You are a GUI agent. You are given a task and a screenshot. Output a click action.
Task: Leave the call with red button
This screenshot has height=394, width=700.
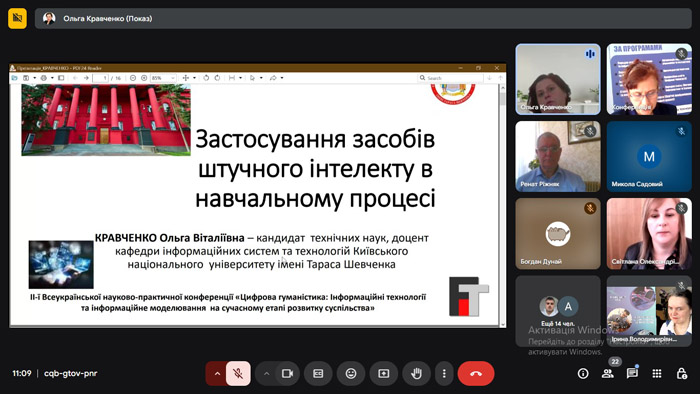click(476, 373)
